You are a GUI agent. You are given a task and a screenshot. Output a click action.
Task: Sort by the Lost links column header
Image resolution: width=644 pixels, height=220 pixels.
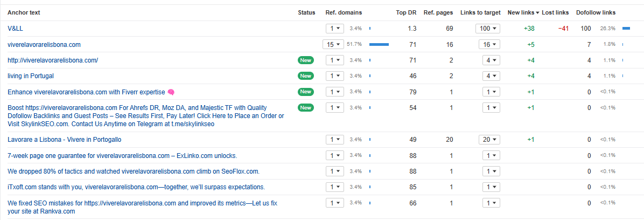coord(555,12)
